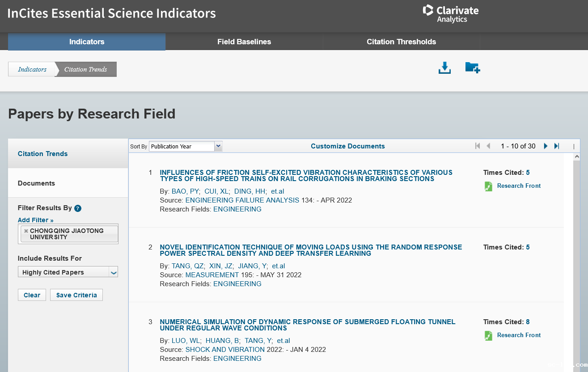
Task: Open Research Front for paper 3
Action: 519,335
